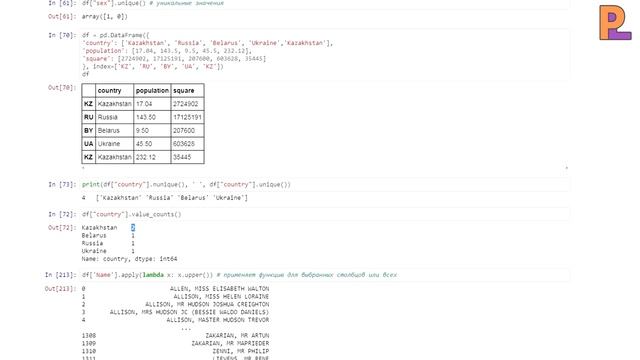
Task: Click KZ index in the 232.12 row
Action: click(89, 157)
